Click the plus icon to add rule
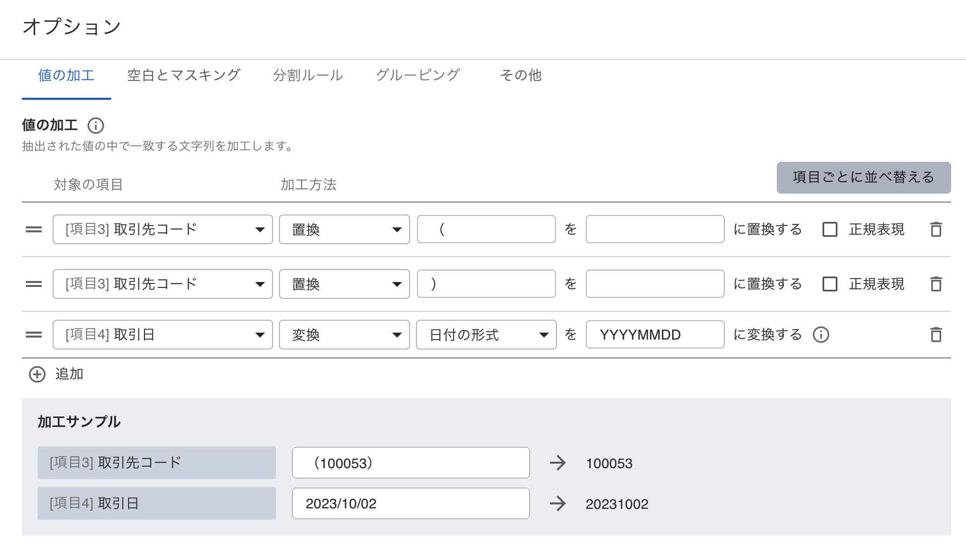Viewport: 966px width, 560px height. [37, 374]
